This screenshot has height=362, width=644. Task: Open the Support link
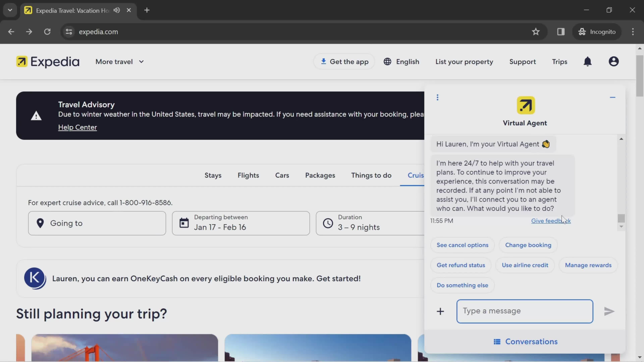[523, 62]
